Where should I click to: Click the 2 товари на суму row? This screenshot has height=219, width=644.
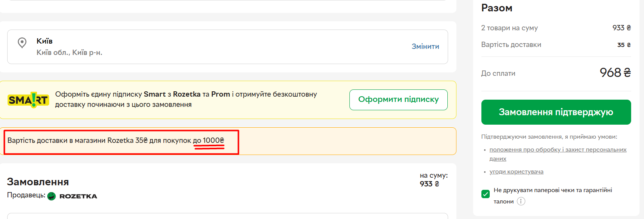pyautogui.click(x=509, y=28)
